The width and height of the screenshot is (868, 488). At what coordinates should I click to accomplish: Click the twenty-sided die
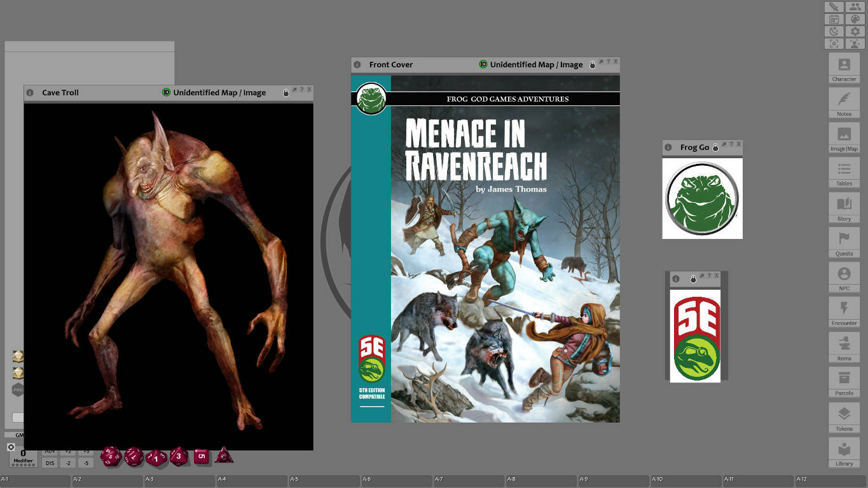(111, 456)
